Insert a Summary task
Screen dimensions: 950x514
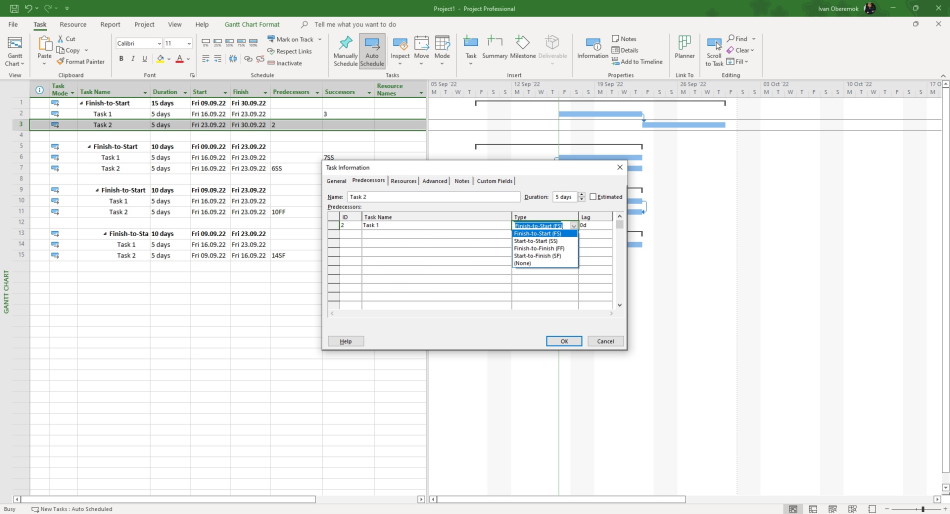point(494,48)
